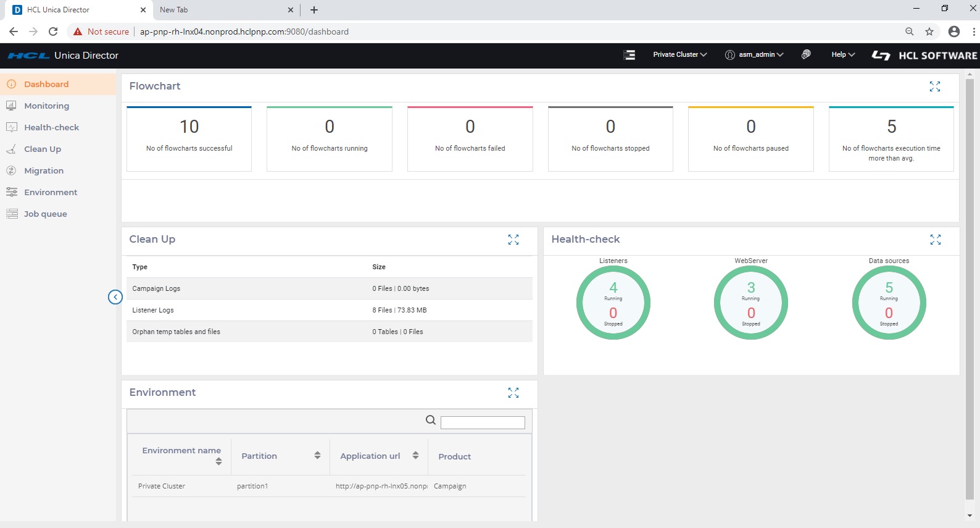Sort by Environment name column
The image size is (980, 528).
pos(218,461)
